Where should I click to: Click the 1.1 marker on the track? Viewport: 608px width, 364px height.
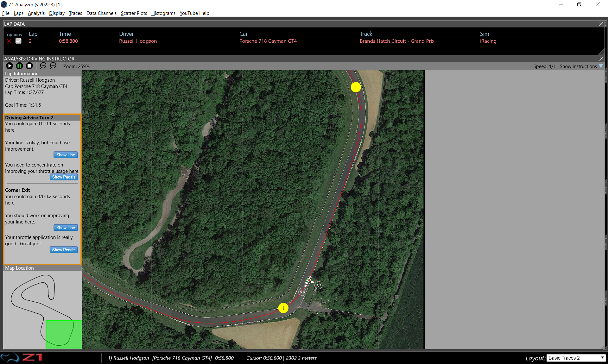(319, 285)
